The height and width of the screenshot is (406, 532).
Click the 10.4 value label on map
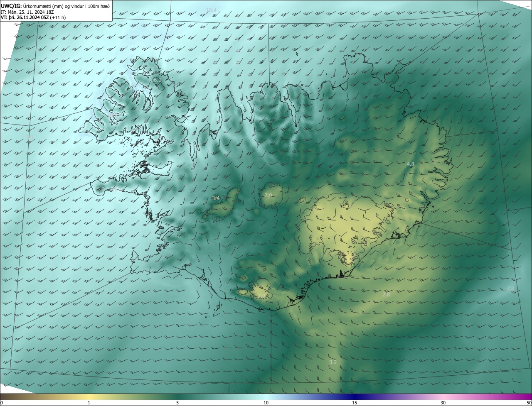[x=211, y=10]
